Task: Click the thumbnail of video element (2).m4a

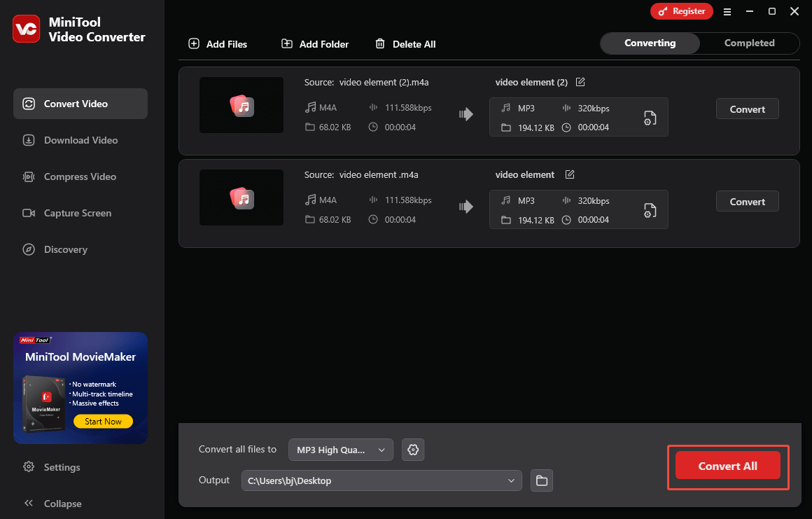Action: click(241, 105)
